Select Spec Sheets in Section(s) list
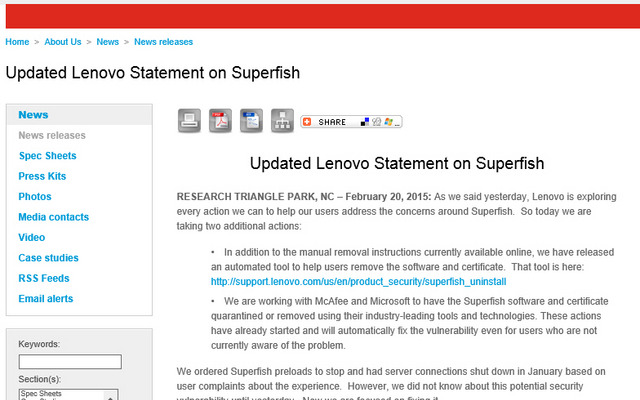This screenshot has width=640, height=400. click(x=41, y=393)
